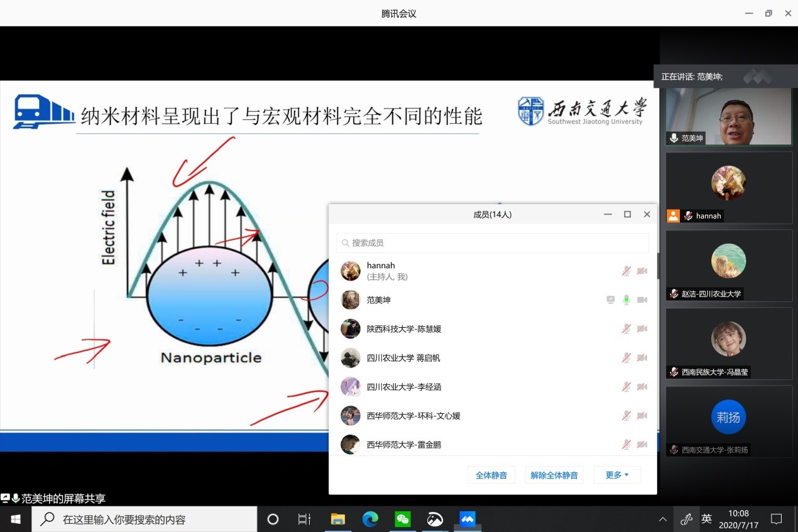Open Tencent Meeting from the taskbar
The height and width of the screenshot is (532, 798).
467,519
